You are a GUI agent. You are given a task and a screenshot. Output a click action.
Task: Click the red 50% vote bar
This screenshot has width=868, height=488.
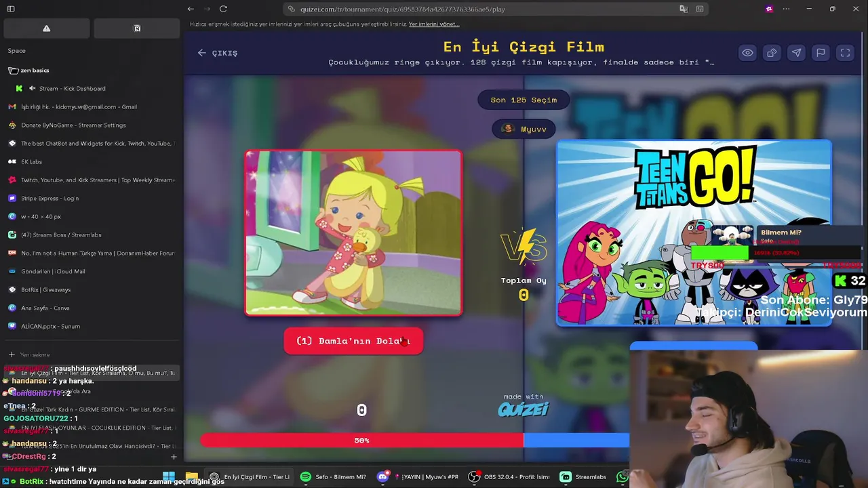click(x=361, y=441)
